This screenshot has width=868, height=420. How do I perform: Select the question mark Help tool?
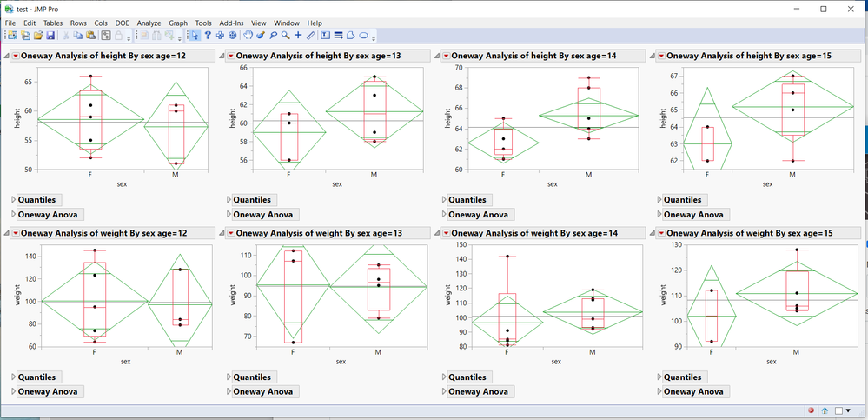tap(208, 36)
